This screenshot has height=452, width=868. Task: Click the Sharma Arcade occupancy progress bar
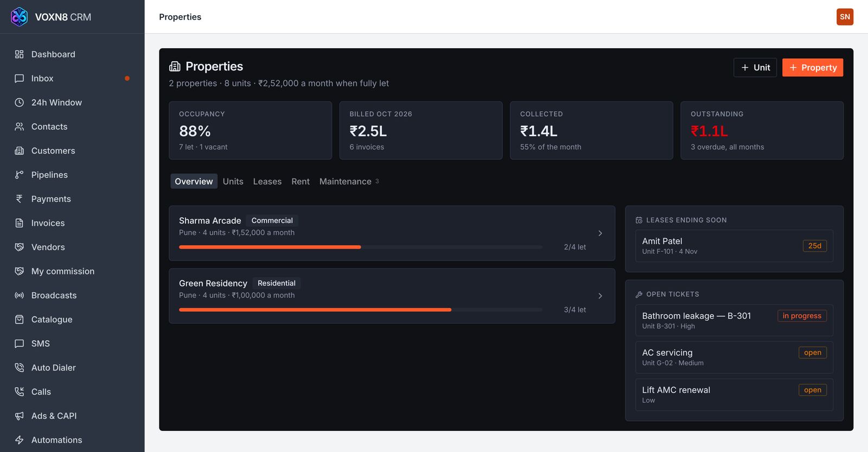pos(360,247)
